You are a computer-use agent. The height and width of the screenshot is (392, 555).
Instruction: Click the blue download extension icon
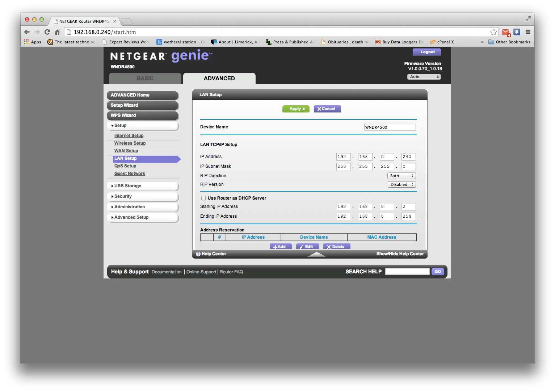click(x=517, y=32)
